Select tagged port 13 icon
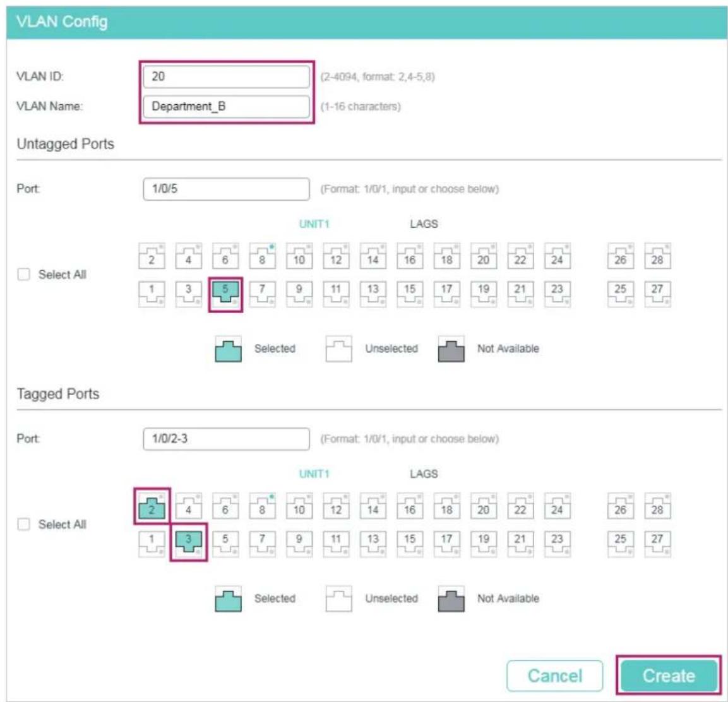This screenshot has height=702, width=728. 373,544
